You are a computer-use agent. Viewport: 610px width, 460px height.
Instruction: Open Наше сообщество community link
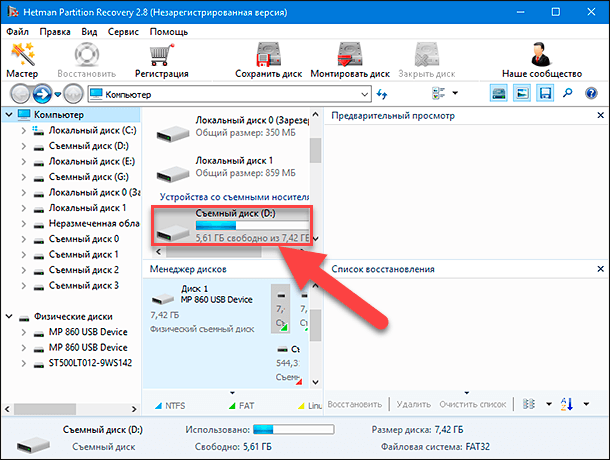(x=542, y=60)
